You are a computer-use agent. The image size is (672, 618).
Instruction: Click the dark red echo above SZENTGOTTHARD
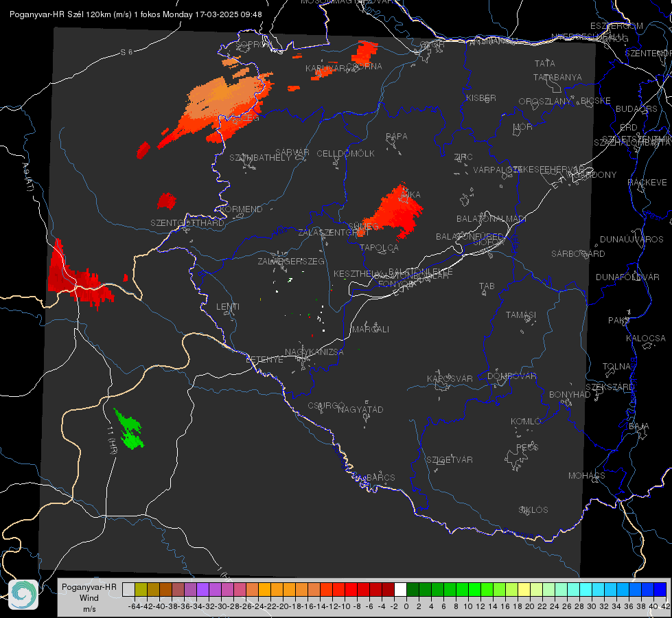coord(166,201)
